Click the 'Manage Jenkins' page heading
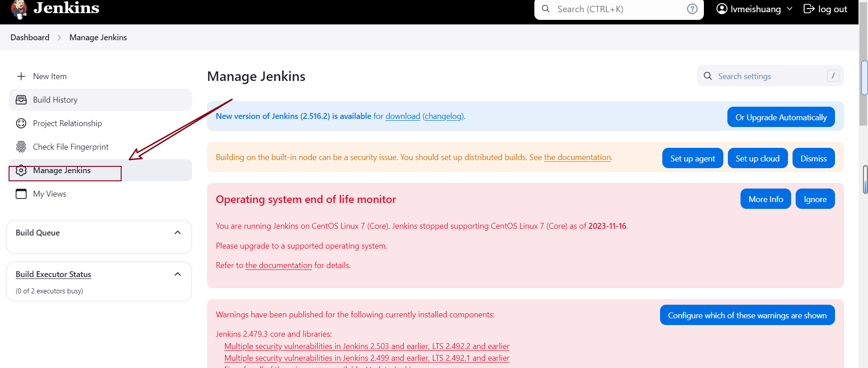The image size is (868, 368). coord(256,76)
